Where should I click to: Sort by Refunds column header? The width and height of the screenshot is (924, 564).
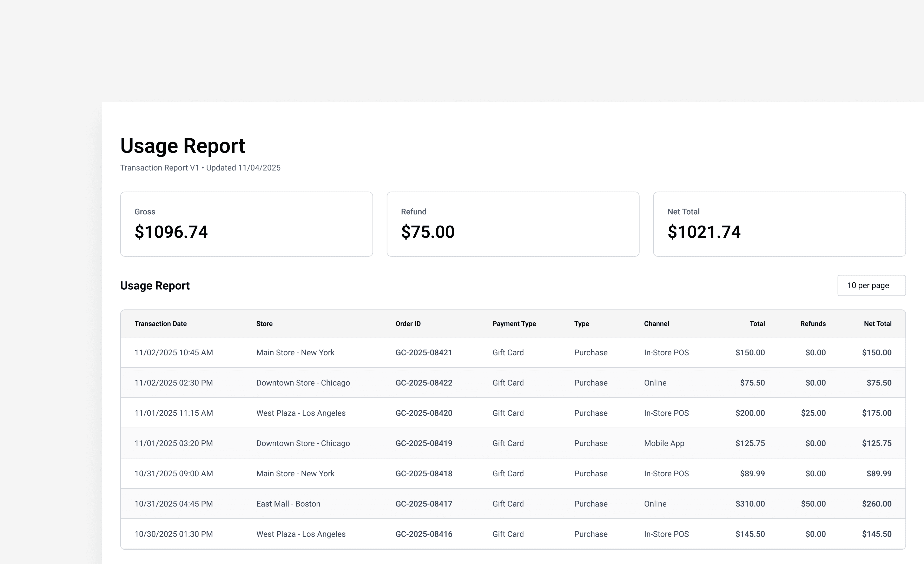[813, 324]
